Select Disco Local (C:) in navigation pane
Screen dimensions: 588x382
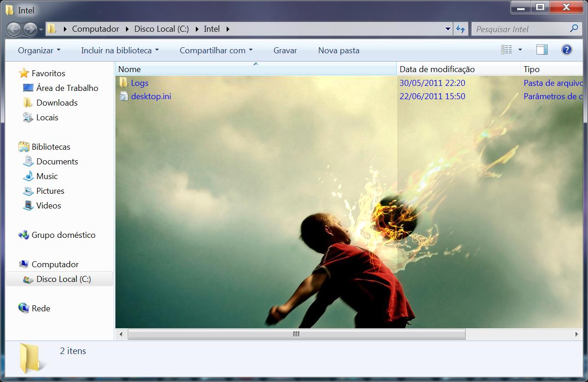63,279
